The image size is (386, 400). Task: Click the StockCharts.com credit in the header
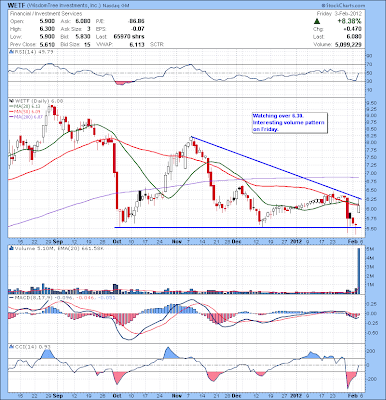(x=343, y=6)
